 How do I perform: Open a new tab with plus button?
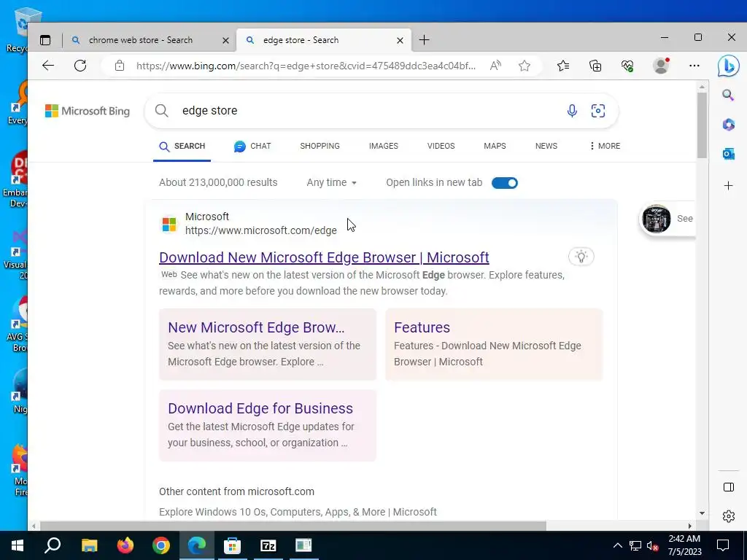point(424,40)
